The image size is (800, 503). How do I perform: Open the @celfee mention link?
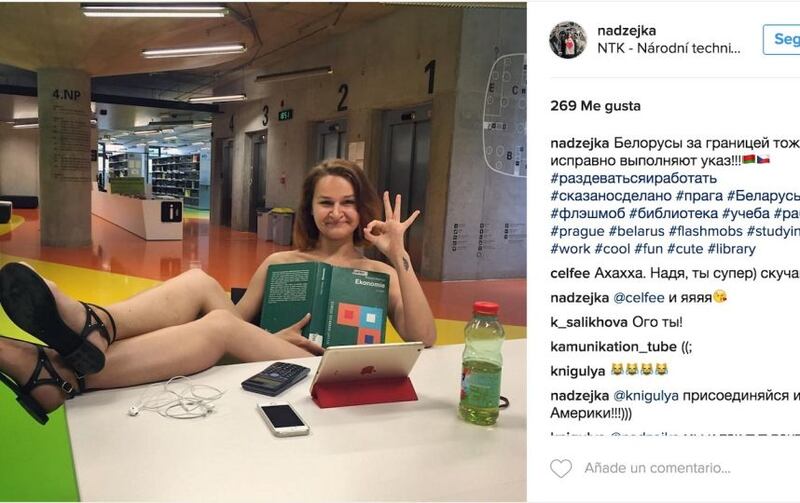tap(638, 297)
